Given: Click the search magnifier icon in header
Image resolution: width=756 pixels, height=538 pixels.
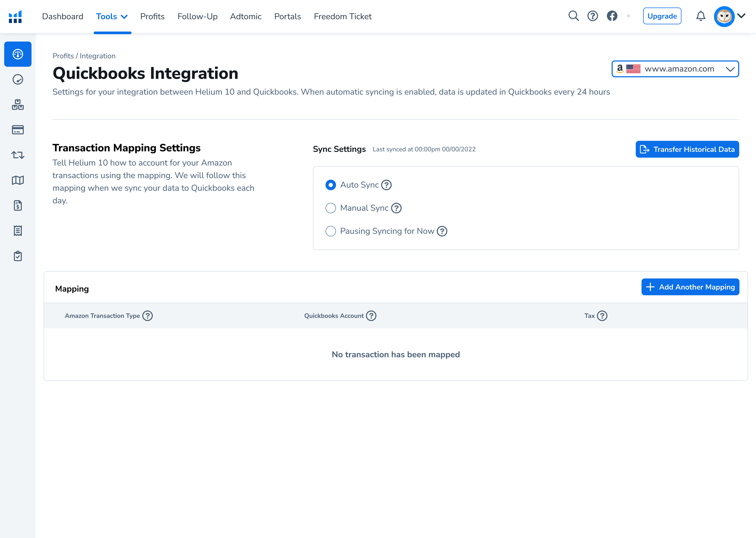Looking at the screenshot, I should coord(573,16).
